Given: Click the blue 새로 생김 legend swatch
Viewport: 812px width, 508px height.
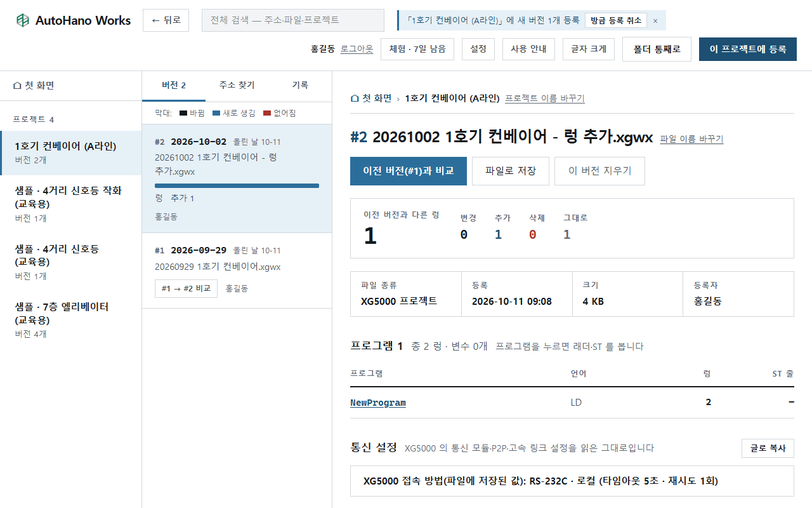Looking at the screenshot, I should coord(216,113).
